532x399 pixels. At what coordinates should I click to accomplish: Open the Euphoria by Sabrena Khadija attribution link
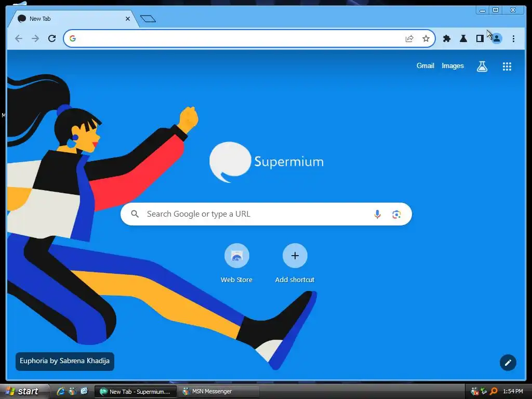point(64,361)
